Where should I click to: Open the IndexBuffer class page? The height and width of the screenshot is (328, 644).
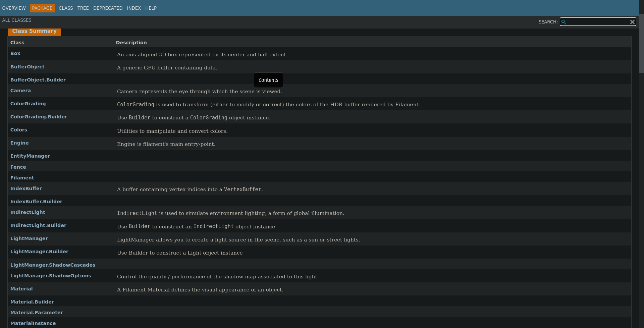tap(26, 188)
